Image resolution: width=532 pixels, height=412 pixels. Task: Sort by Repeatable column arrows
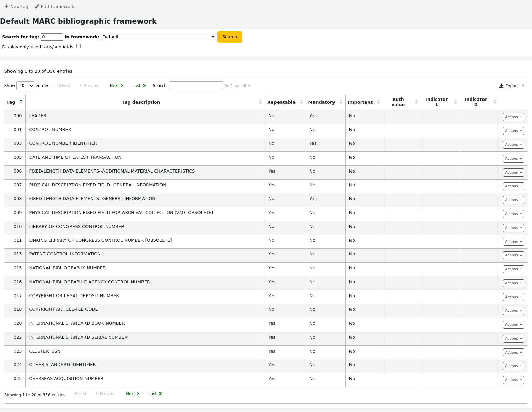click(x=301, y=102)
